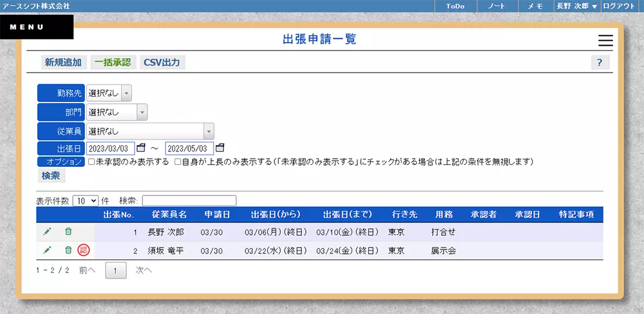The width and height of the screenshot is (644, 314).
Task: Select the 須坂 竜平 name cell
Action: [166, 250]
